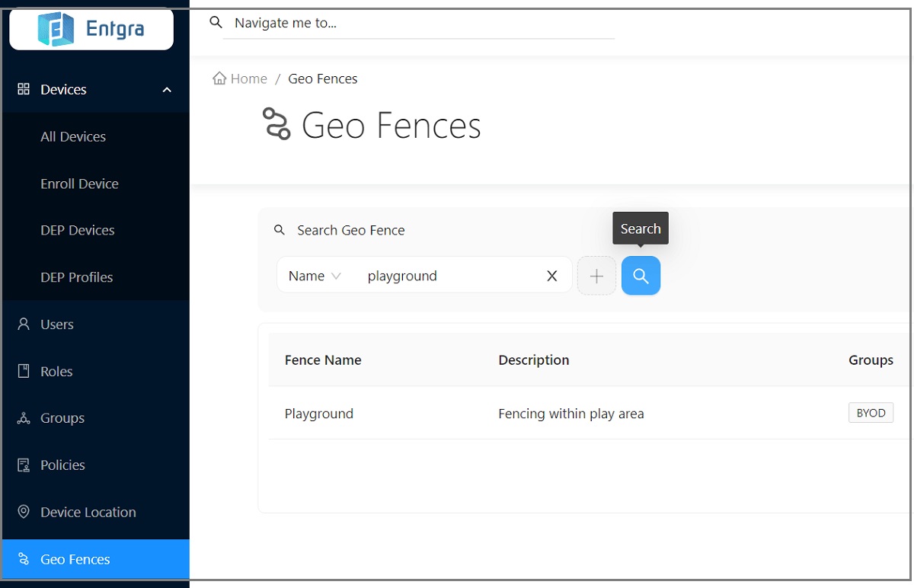This screenshot has width=914, height=588.
Task: Select the Playground fence row
Action: [319, 414]
